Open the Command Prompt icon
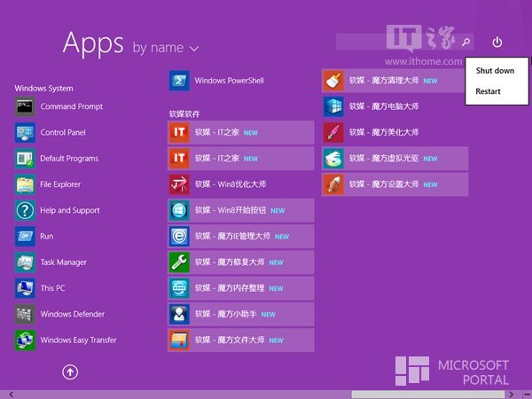 25,106
